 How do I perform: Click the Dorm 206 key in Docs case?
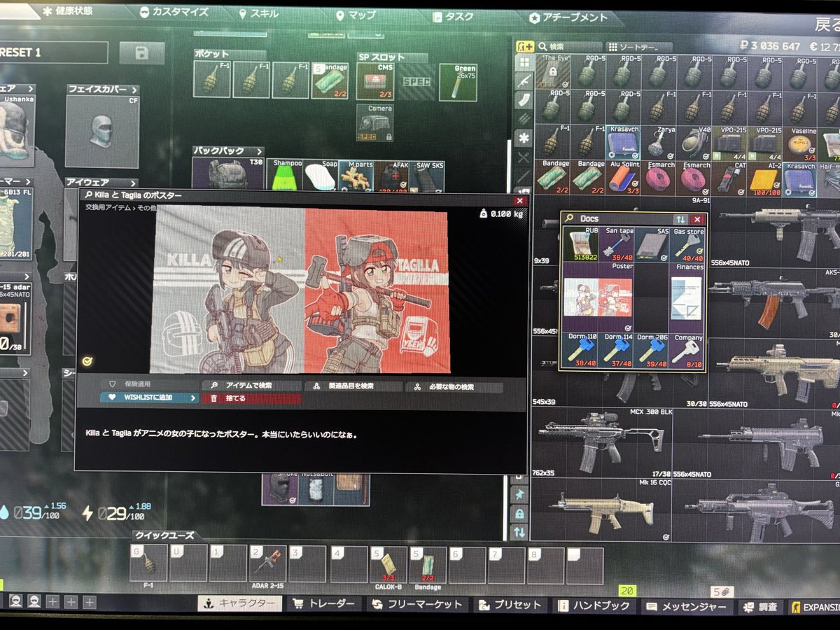pos(652,350)
